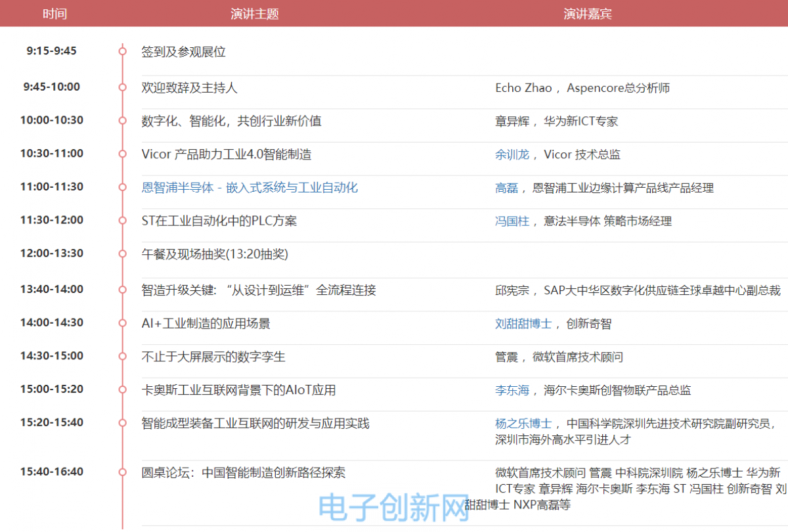Select the 海尔卡奥斯创智物联产品总监 title text
This screenshot has width=788, height=532.
tap(617, 390)
